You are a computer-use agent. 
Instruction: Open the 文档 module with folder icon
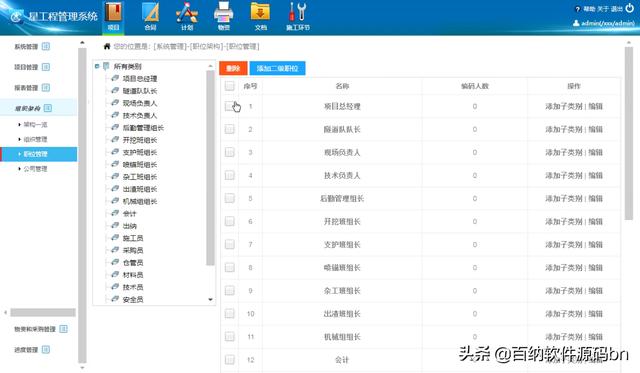click(260, 17)
